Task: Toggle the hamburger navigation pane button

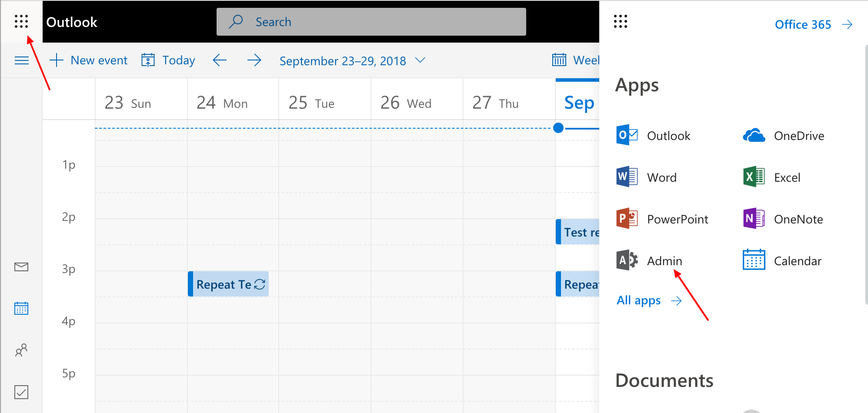Action: point(21,60)
